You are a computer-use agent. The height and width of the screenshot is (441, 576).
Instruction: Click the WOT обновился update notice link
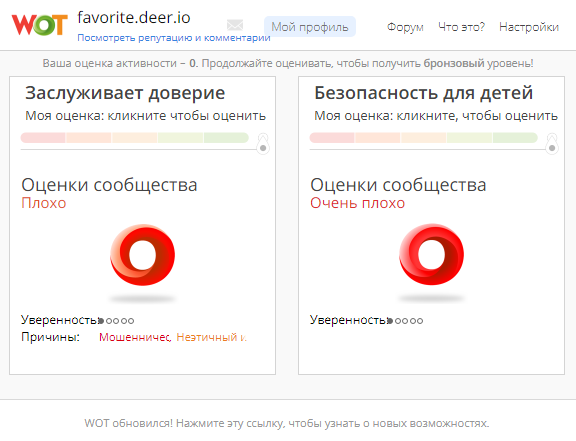click(x=287, y=423)
